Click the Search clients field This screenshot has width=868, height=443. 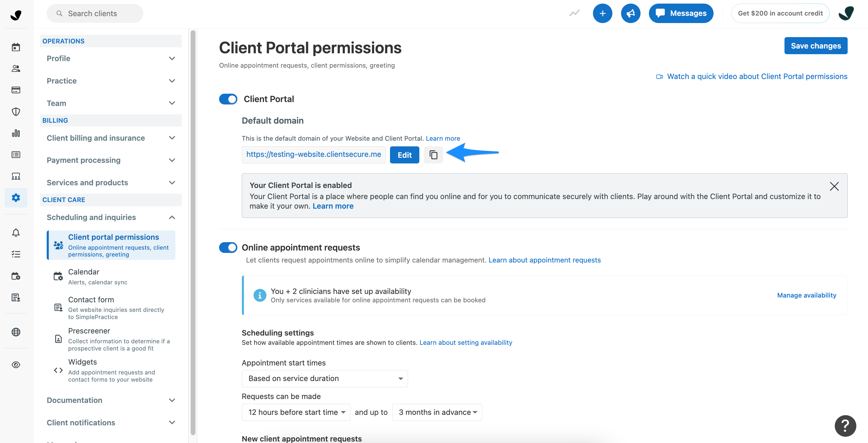click(95, 13)
